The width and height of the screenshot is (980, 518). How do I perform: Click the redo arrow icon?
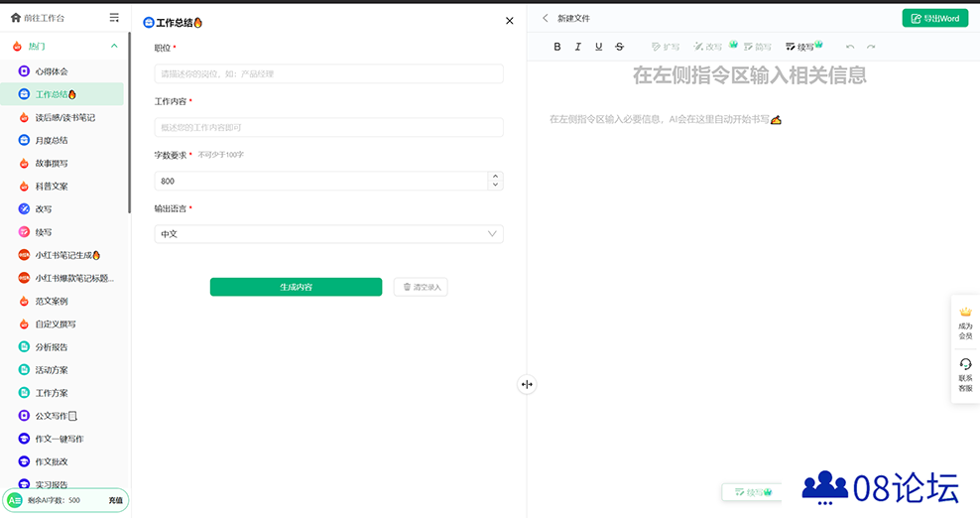tap(871, 47)
